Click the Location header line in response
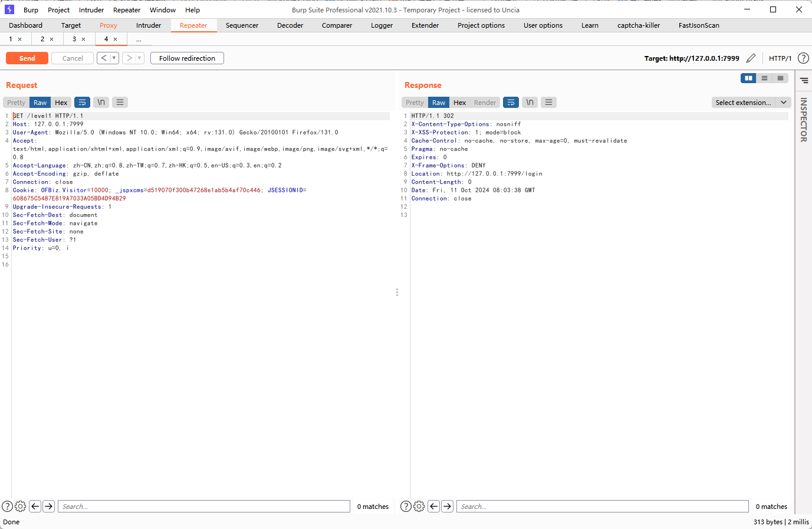The image size is (812, 529). (476, 173)
